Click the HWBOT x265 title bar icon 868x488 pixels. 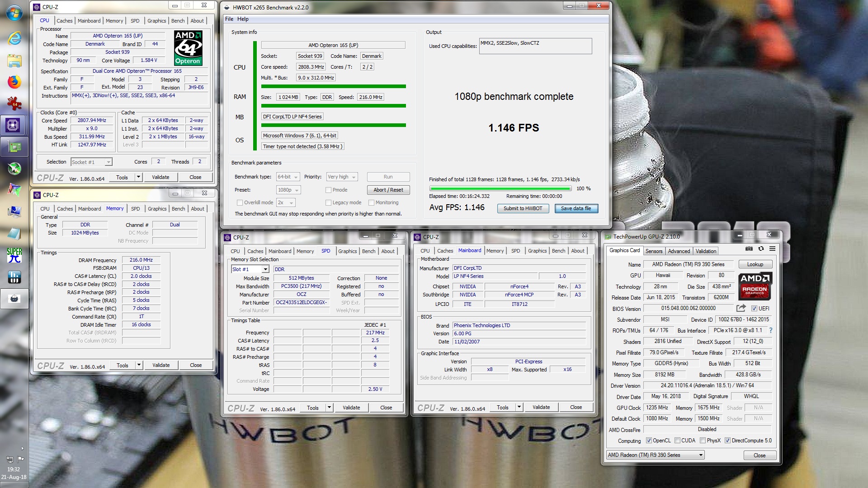point(227,7)
